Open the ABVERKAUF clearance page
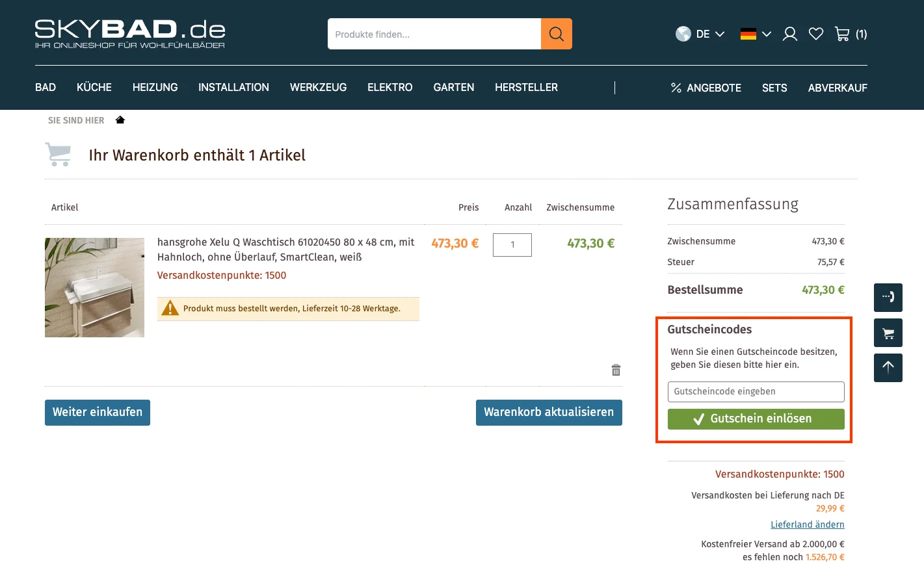924x568 pixels. (x=838, y=88)
